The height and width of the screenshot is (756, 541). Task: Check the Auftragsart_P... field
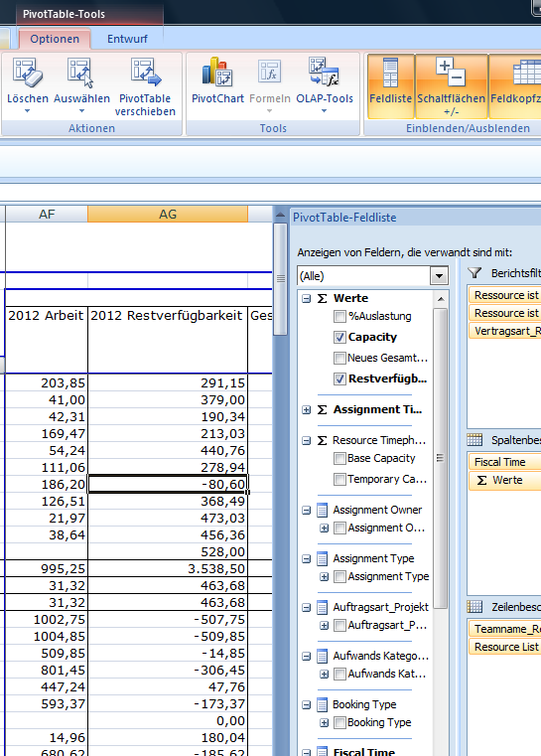pos(339,625)
